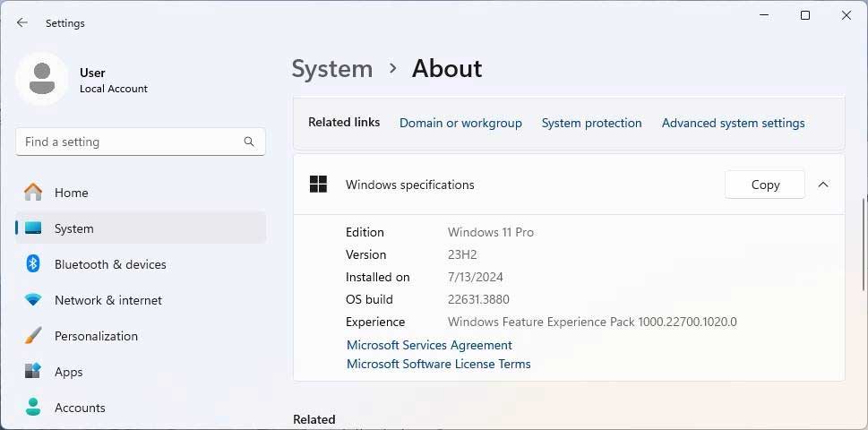The height and width of the screenshot is (430, 868).
Task: Click the back arrow in Settings
Action: point(22,23)
